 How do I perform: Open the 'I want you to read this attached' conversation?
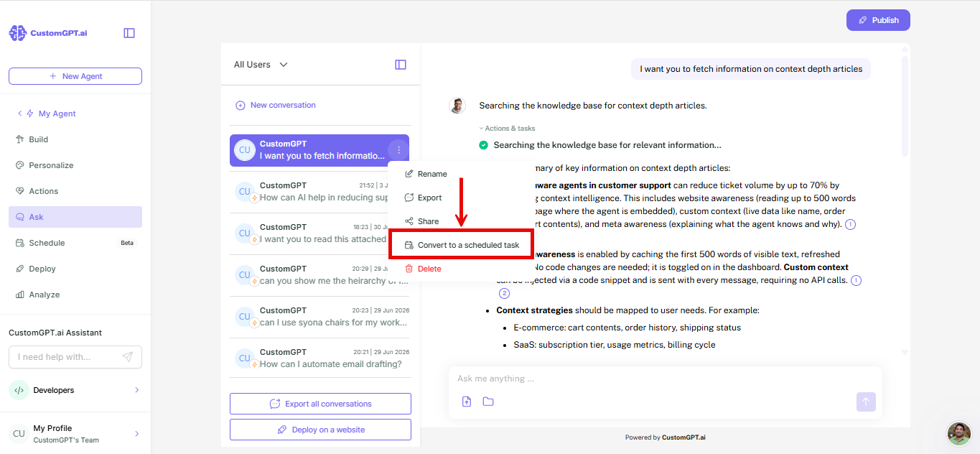click(319, 233)
